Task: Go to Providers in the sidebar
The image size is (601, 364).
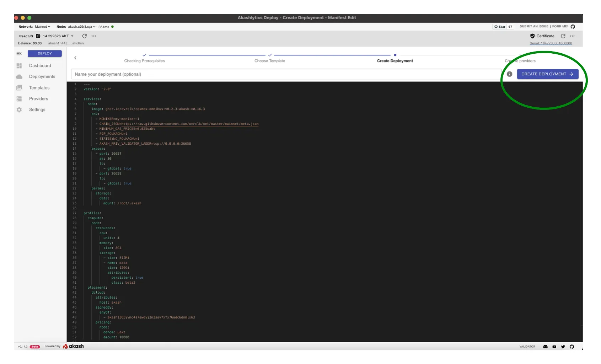Action: [x=38, y=99]
